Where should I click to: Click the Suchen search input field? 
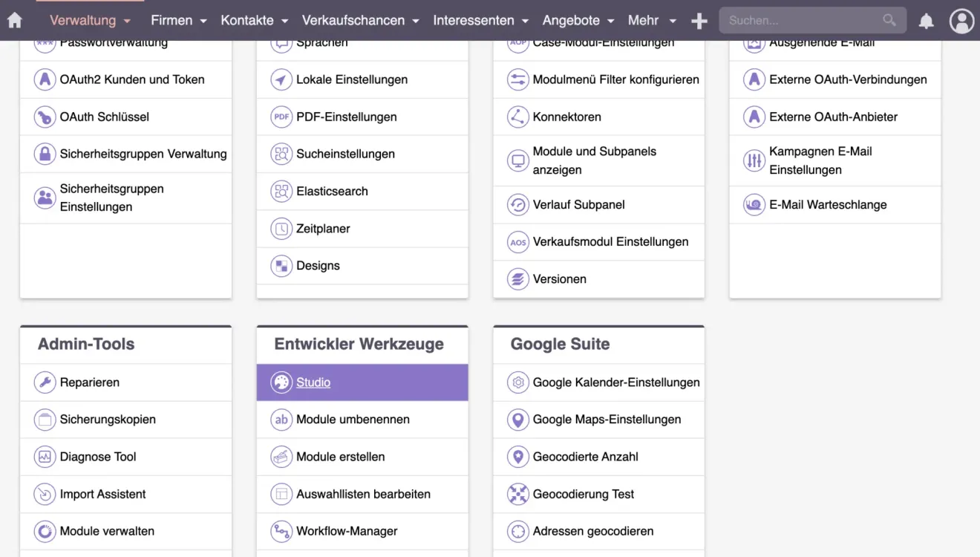[802, 21]
